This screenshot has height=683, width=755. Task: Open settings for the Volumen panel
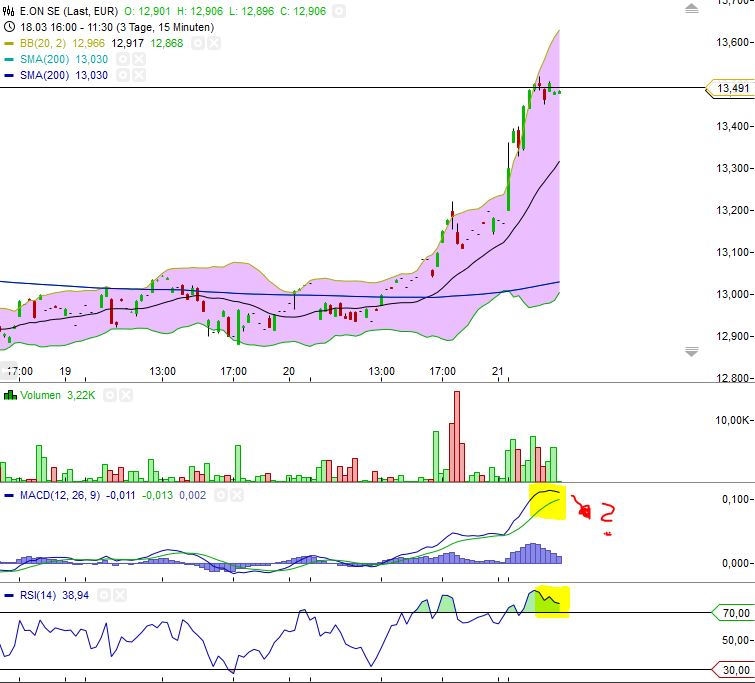110,395
